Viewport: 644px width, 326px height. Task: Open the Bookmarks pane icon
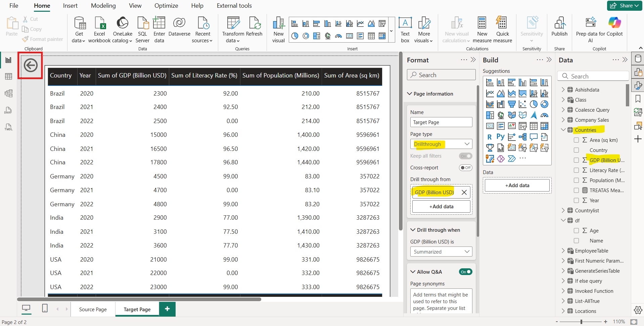coord(638,99)
